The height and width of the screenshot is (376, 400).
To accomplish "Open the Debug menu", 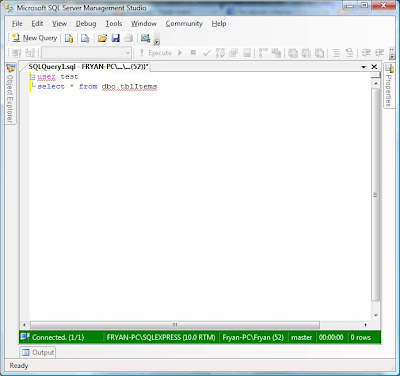I will tap(86, 24).
